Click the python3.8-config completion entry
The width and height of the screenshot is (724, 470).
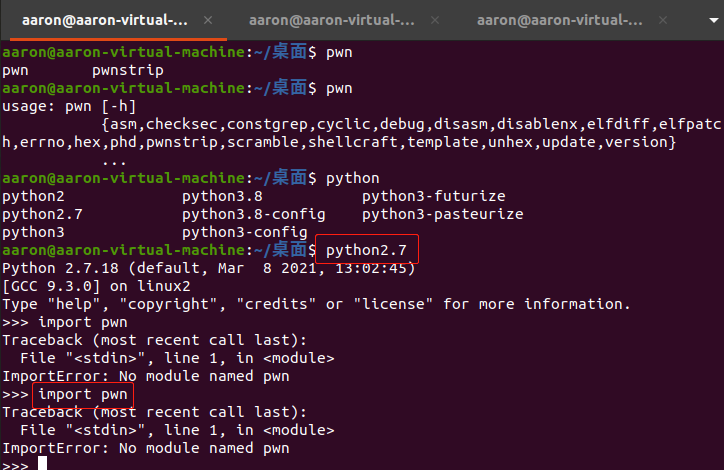(253, 215)
